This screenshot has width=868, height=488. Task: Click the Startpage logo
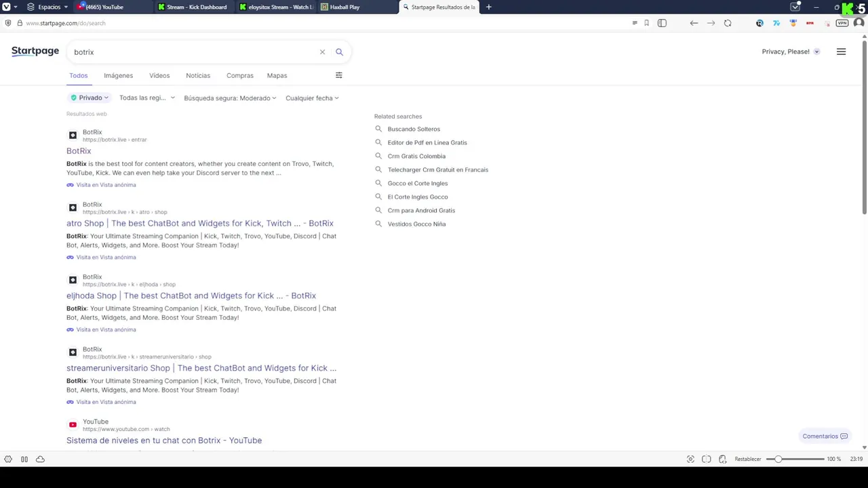tap(35, 52)
